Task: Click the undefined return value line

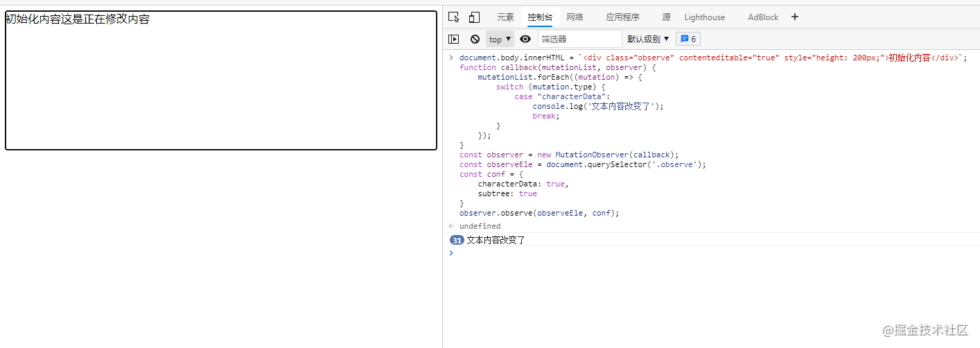Action: pyautogui.click(x=480, y=226)
